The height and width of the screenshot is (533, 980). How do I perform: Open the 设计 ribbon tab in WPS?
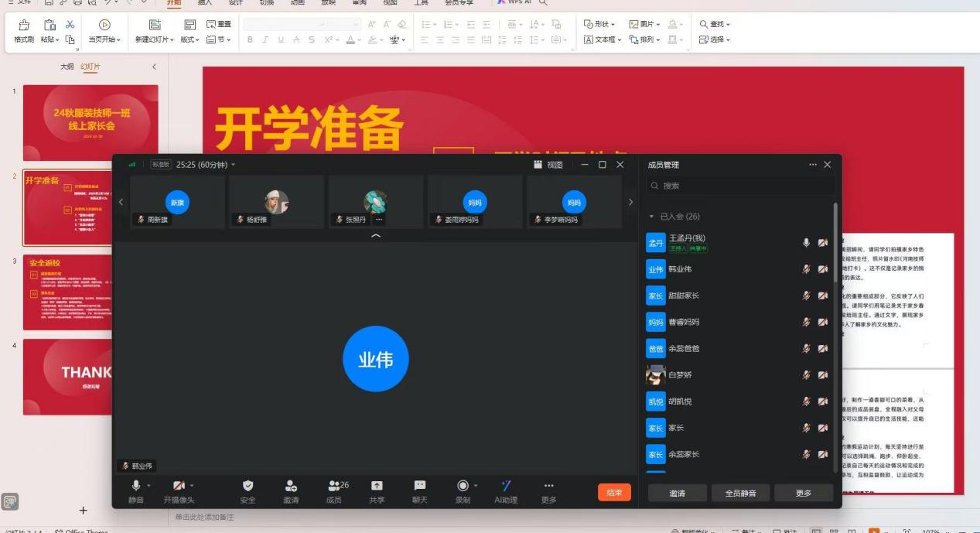[x=236, y=2]
